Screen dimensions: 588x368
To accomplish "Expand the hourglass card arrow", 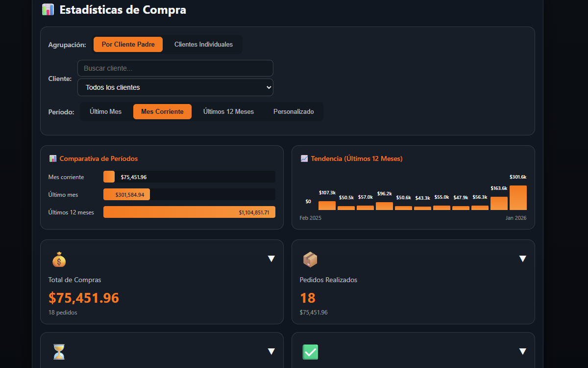I will [271, 351].
